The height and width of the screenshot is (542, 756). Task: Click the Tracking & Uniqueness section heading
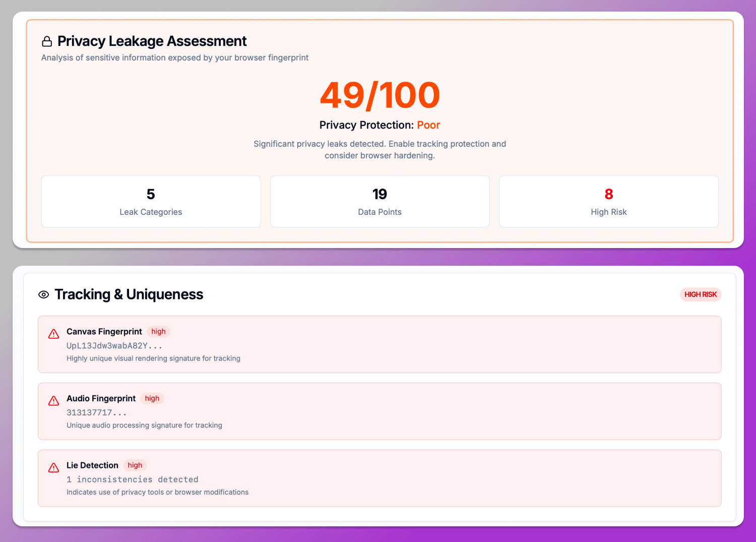(x=129, y=294)
